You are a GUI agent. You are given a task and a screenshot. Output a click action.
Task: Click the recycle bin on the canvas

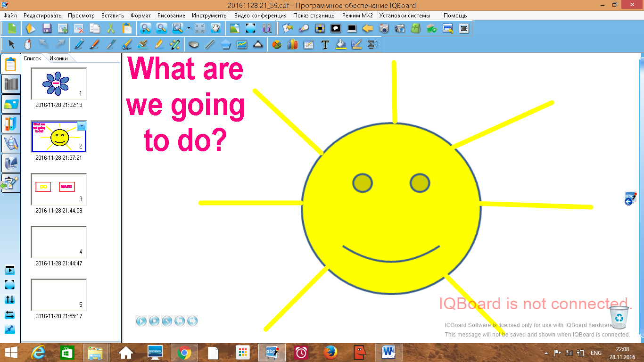coord(619,317)
